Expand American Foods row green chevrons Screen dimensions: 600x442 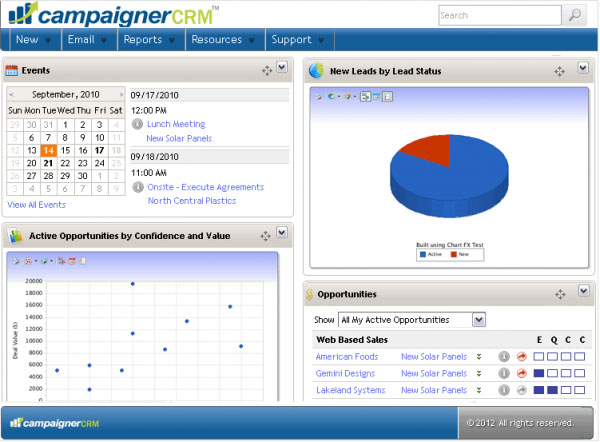click(x=479, y=357)
